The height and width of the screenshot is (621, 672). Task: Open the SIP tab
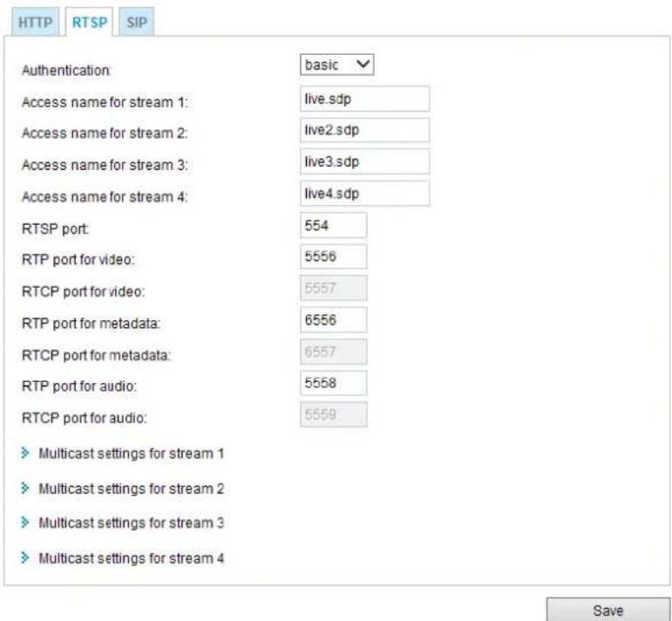[136, 22]
